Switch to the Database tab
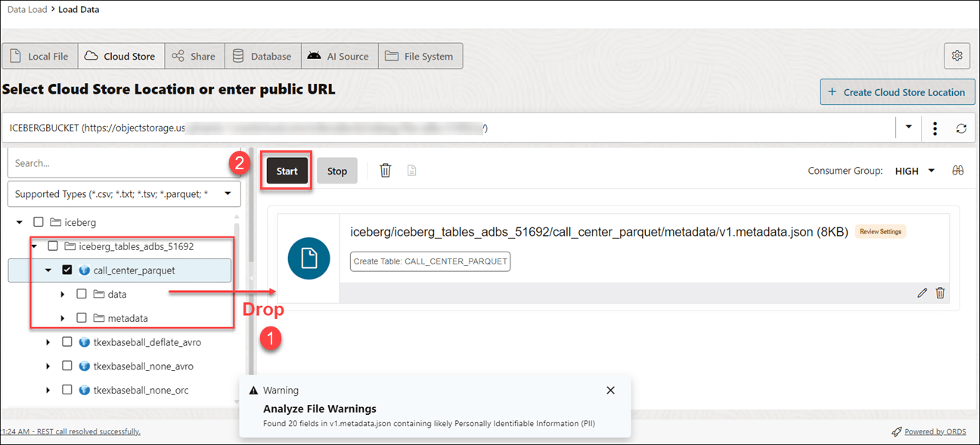The width and height of the screenshot is (980, 445). [262, 56]
